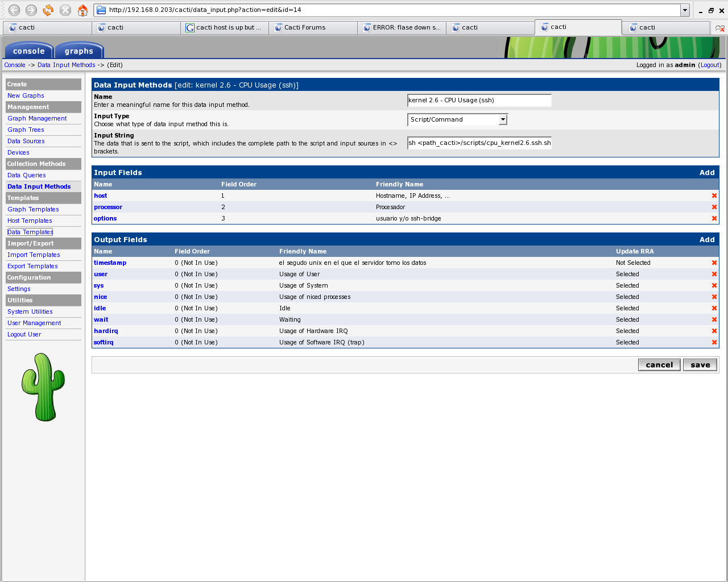Delete the host input field row
The image size is (728, 582).
click(x=714, y=196)
